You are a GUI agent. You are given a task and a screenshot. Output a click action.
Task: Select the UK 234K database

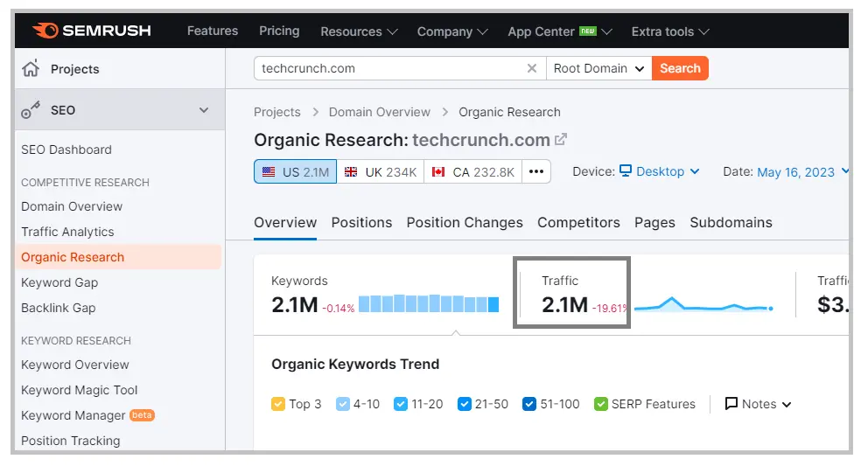[381, 171]
